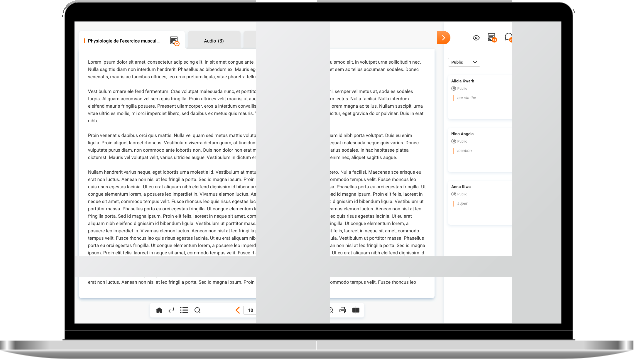634x360 pixels.
Task: Click the annotation icon in the first tab
Action: point(174,41)
